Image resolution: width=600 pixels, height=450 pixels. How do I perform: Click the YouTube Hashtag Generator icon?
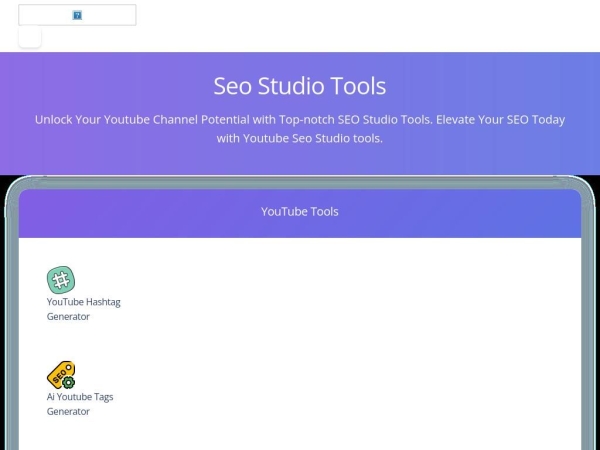(61, 280)
